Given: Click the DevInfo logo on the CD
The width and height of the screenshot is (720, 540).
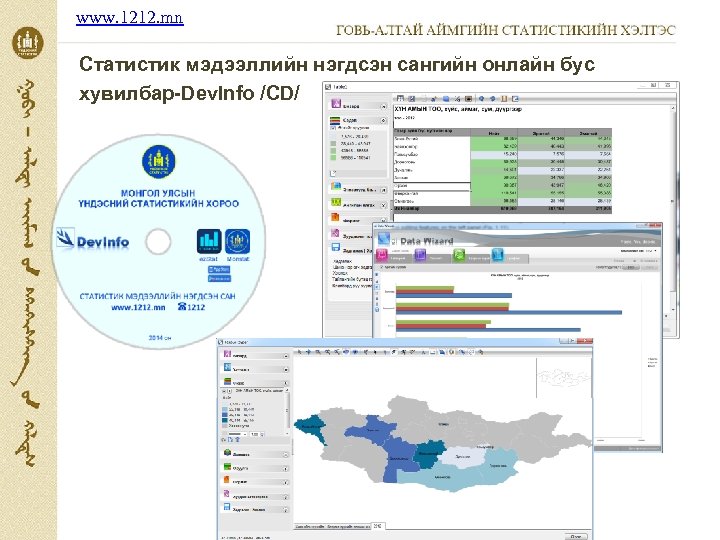Looking at the screenshot, I should coord(93,240).
